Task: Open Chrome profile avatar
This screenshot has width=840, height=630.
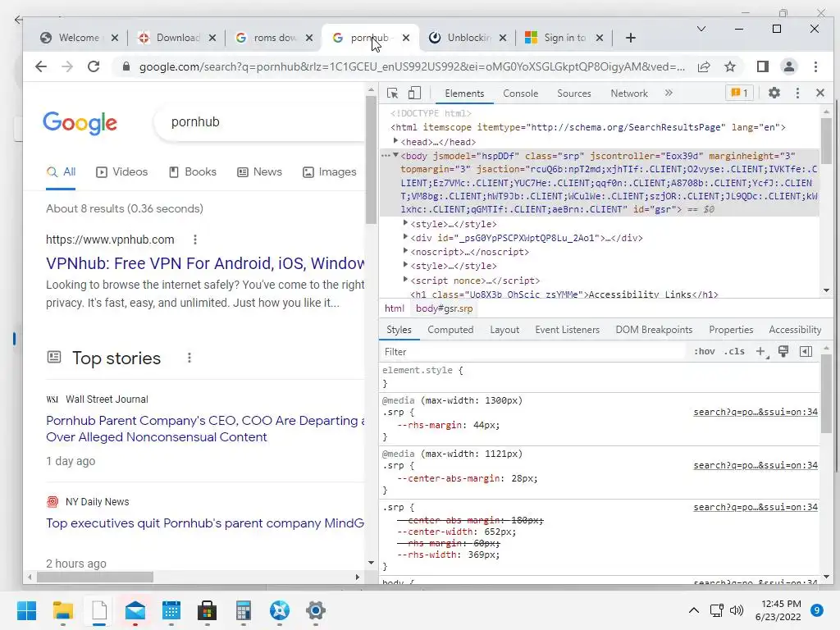Action: pyautogui.click(x=788, y=66)
